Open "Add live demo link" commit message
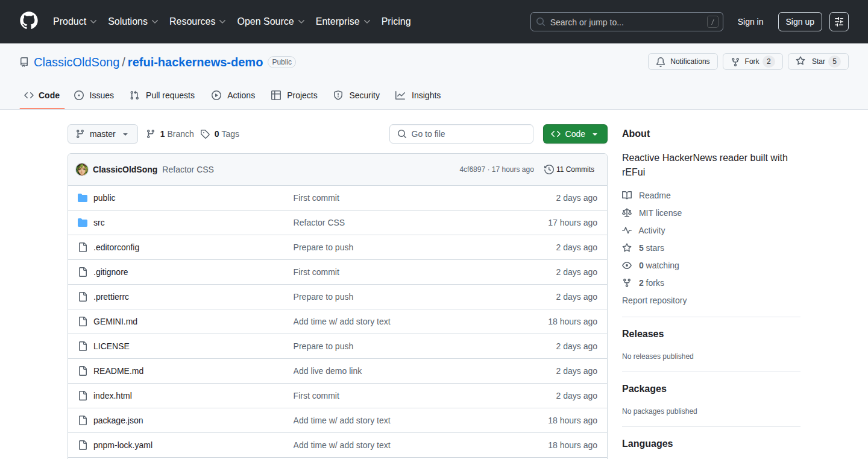The image size is (868, 459). coord(327,371)
